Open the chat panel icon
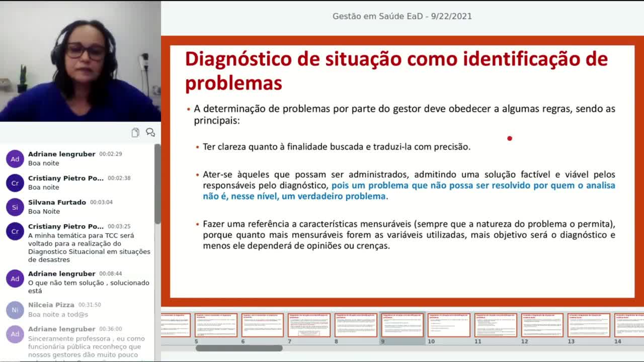This screenshot has height=362, width=644. (150, 132)
